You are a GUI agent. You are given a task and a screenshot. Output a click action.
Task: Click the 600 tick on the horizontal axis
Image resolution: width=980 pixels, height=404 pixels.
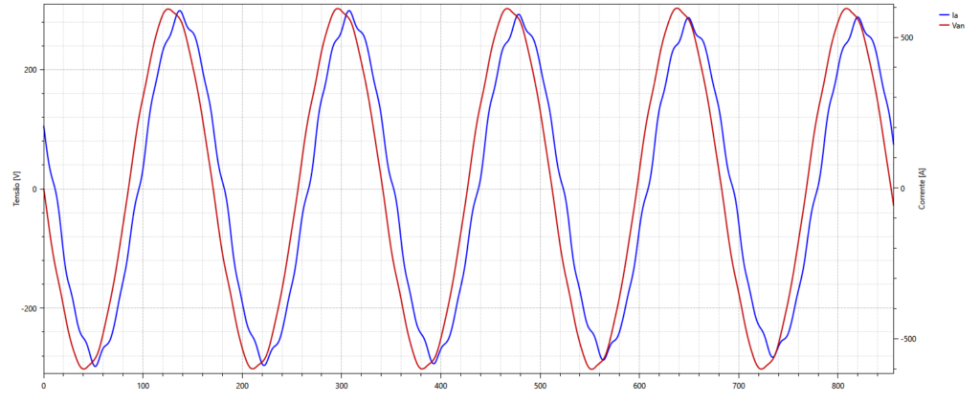pos(639,386)
